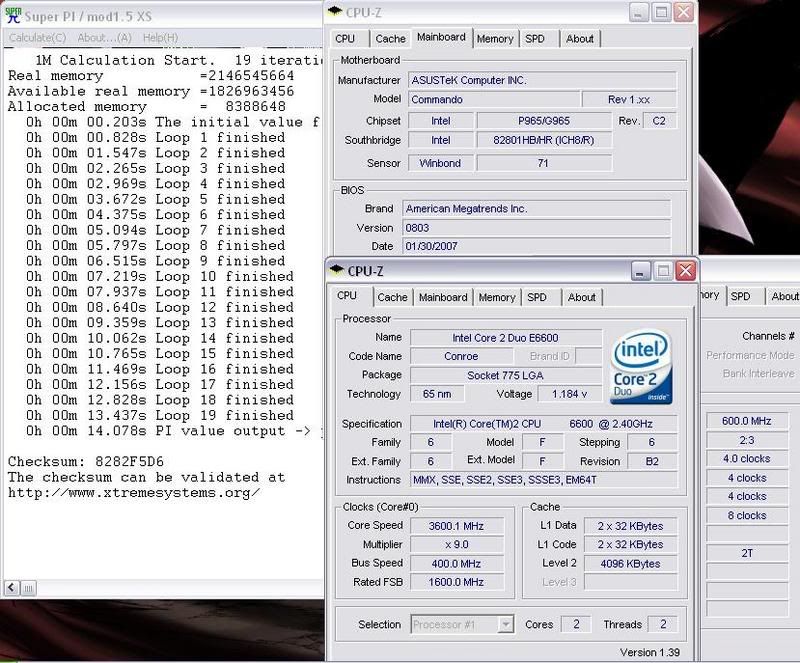Click the Rated FSB value 1600.0 MHz
The height and width of the screenshot is (663, 800).
pyautogui.click(x=457, y=582)
